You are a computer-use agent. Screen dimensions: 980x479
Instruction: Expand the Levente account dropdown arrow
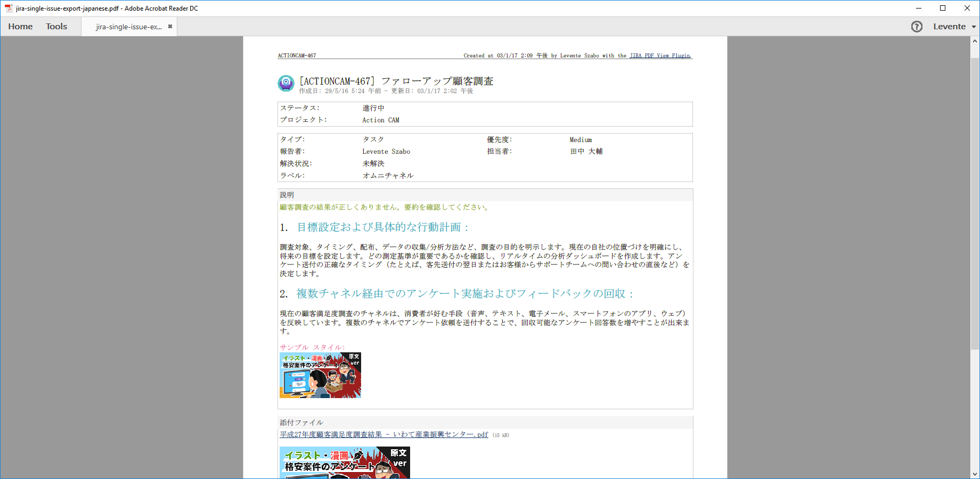974,27
